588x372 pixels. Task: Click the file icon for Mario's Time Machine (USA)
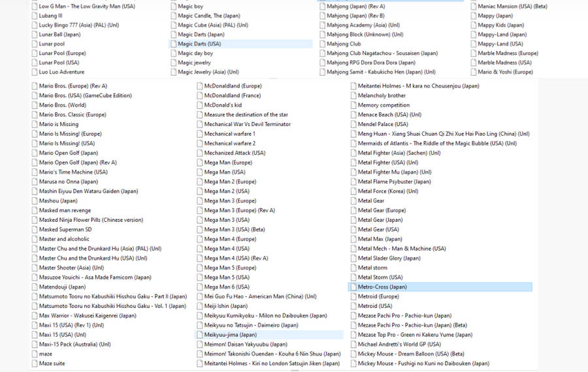34,172
